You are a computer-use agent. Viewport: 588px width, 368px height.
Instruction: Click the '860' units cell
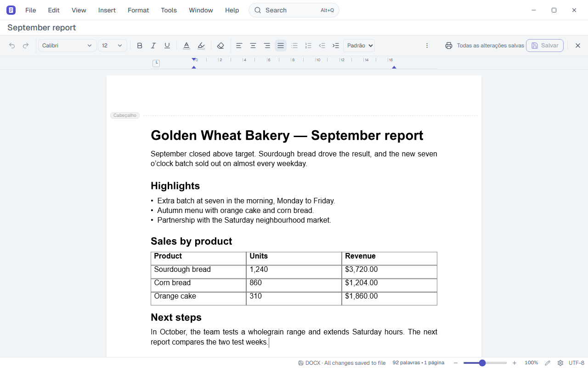click(x=294, y=285)
